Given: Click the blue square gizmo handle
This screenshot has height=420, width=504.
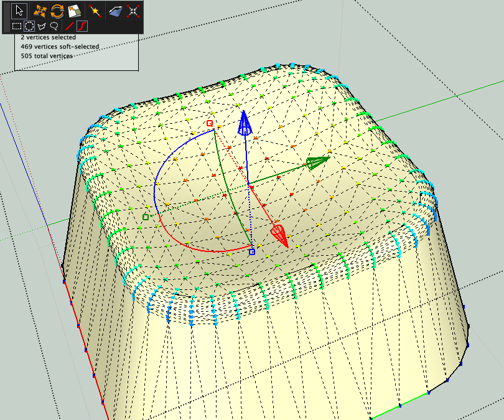Looking at the screenshot, I should click(x=251, y=252).
